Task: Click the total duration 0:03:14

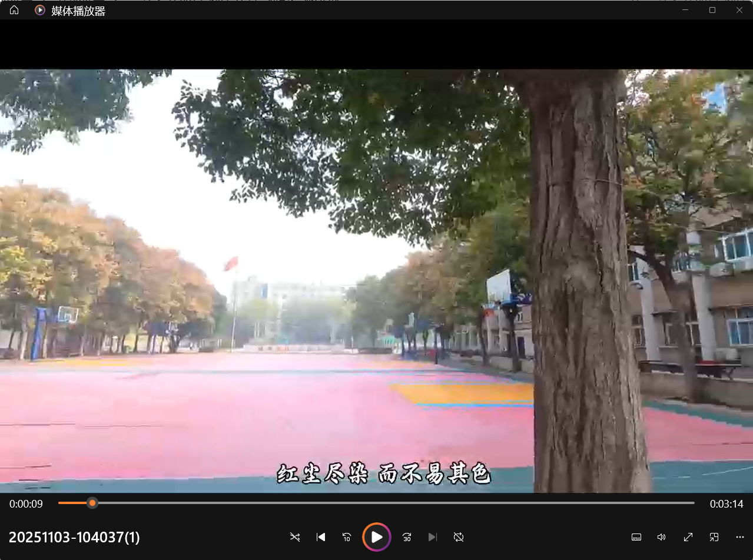Action: [727, 504]
